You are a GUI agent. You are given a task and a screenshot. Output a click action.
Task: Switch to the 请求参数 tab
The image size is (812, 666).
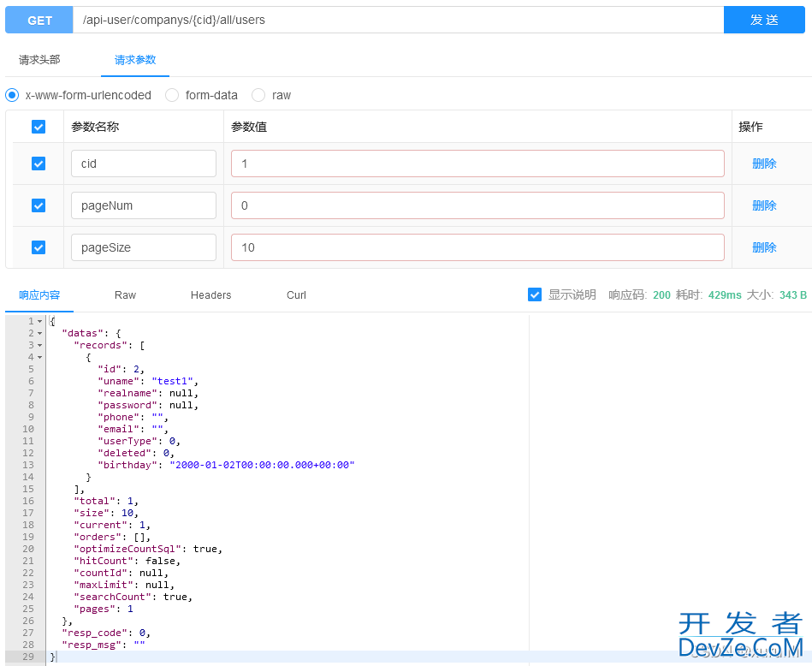click(135, 60)
